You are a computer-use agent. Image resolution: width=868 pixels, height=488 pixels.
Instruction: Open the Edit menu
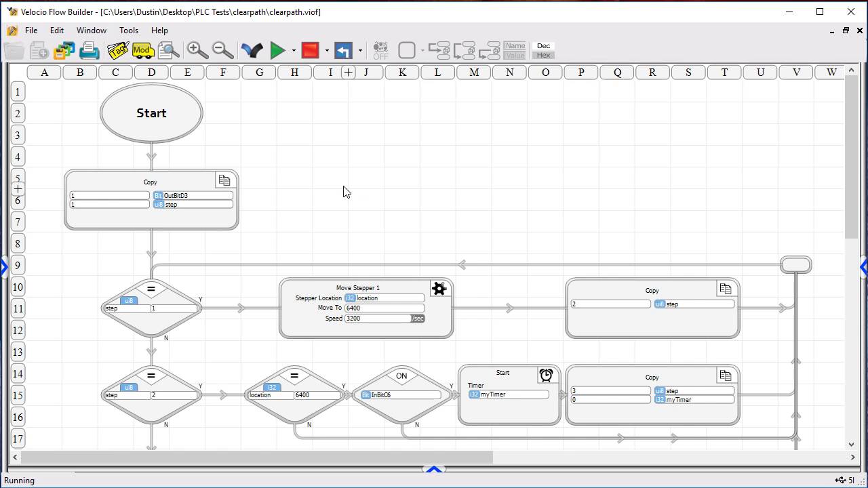point(57,30)
